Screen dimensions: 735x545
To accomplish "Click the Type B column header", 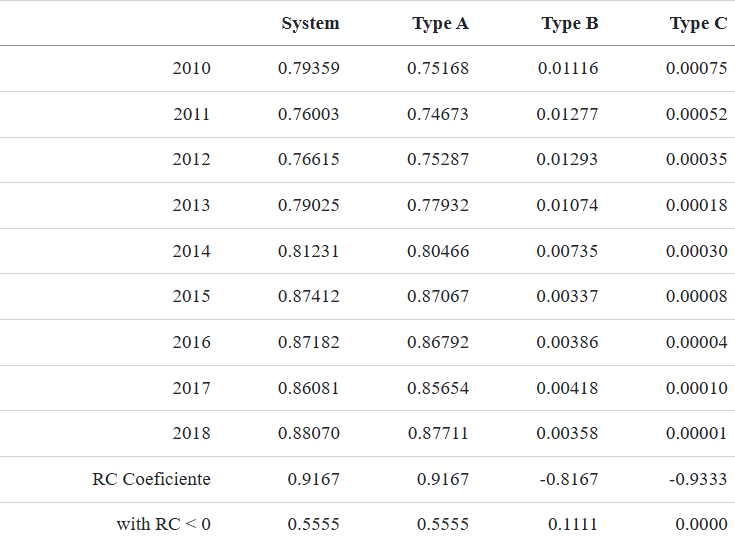I will 570,23.
